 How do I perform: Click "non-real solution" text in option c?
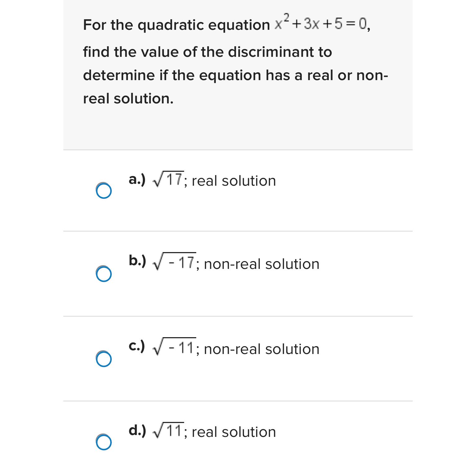tap(261, 349)
